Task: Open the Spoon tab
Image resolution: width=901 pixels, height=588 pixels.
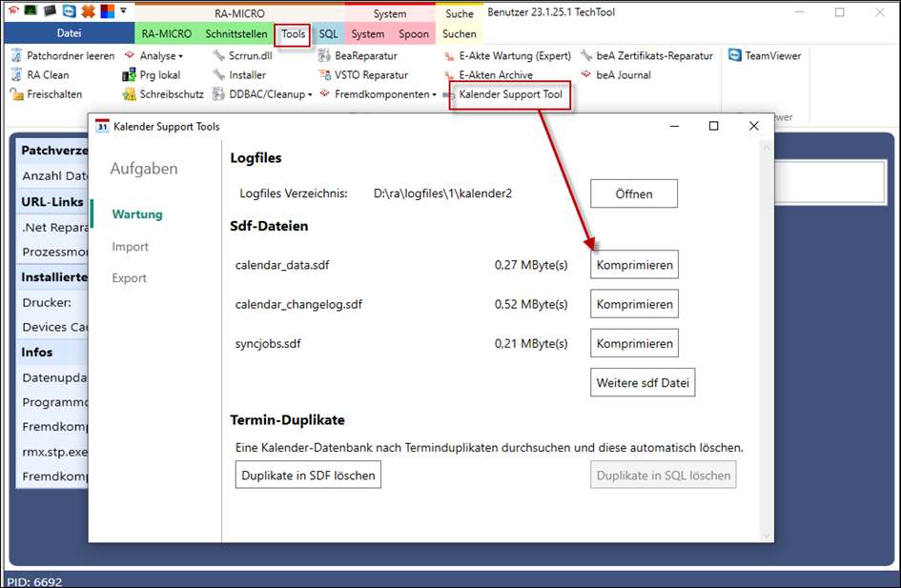Action: click(x=414, y=34)
